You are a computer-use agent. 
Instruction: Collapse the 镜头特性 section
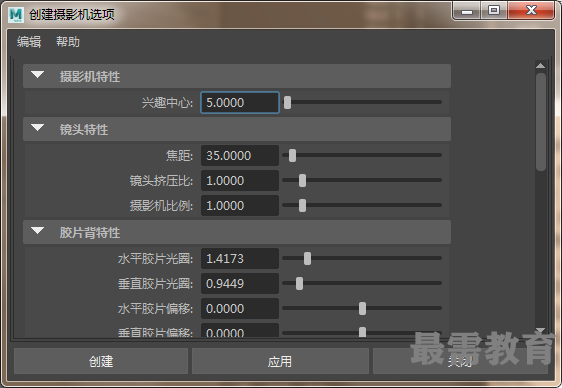[37, 128]
